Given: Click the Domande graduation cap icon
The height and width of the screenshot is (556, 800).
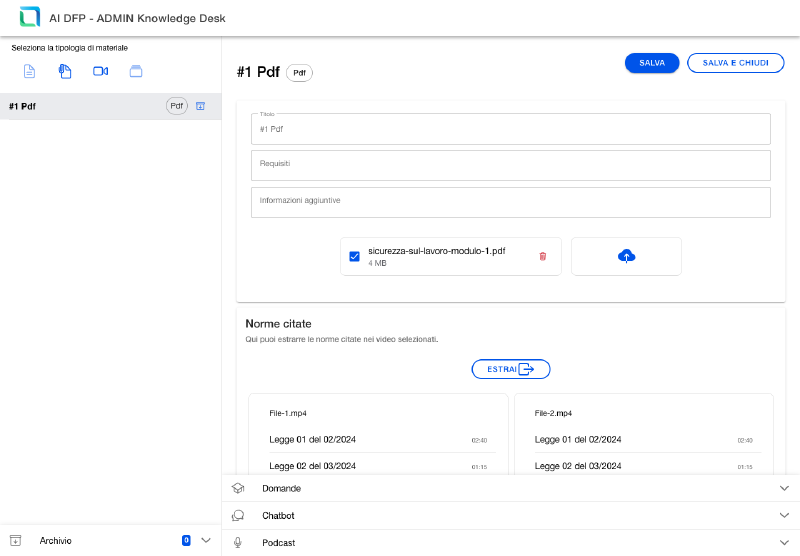Looking at the screenshot, I should pyautogui.click(x=238, y=488).
